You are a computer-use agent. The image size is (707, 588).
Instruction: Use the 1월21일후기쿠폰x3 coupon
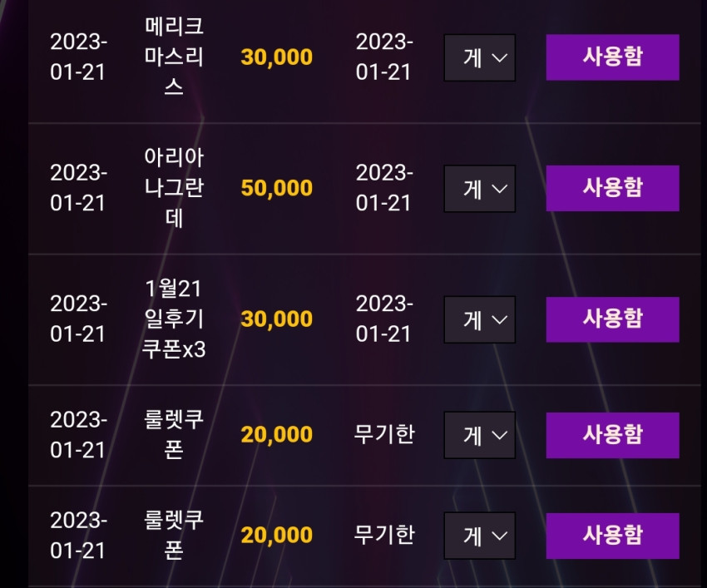click(612, 319)
